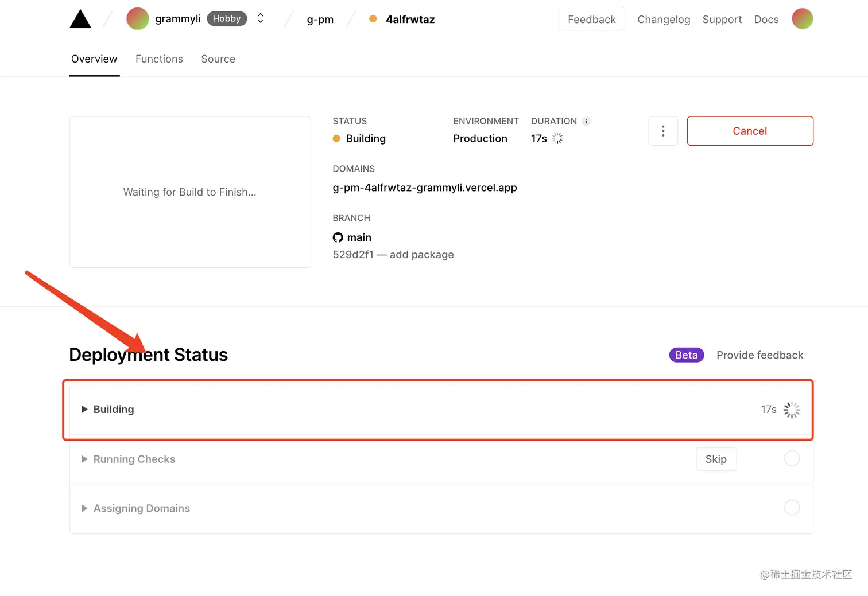Image resolution: width=868 pixels, height=596 pixels.
Task: Cancel the deployment build
Action: 750,131
